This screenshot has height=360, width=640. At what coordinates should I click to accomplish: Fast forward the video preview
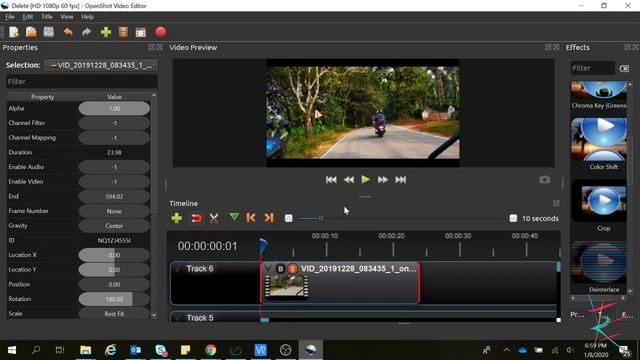coord(383,180)
